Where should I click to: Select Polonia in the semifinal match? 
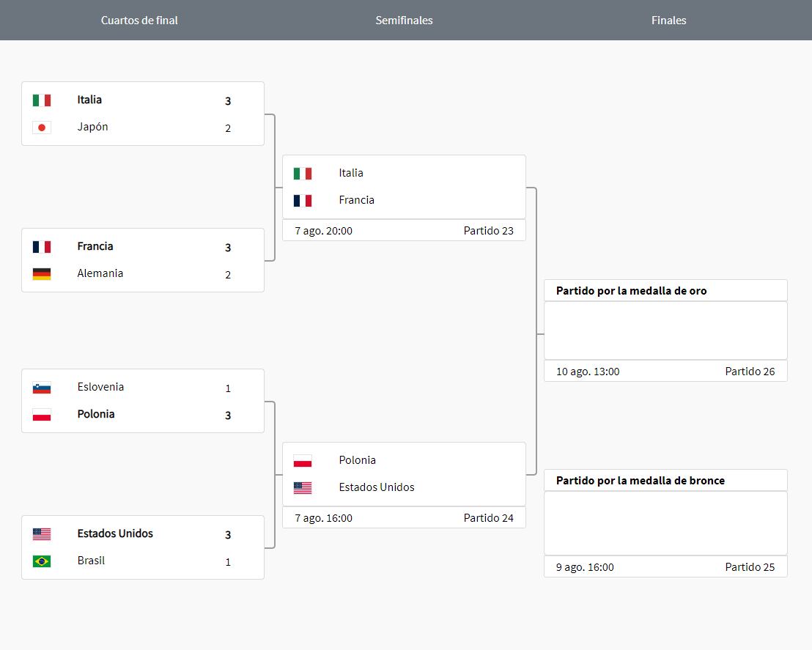point(357,460)
